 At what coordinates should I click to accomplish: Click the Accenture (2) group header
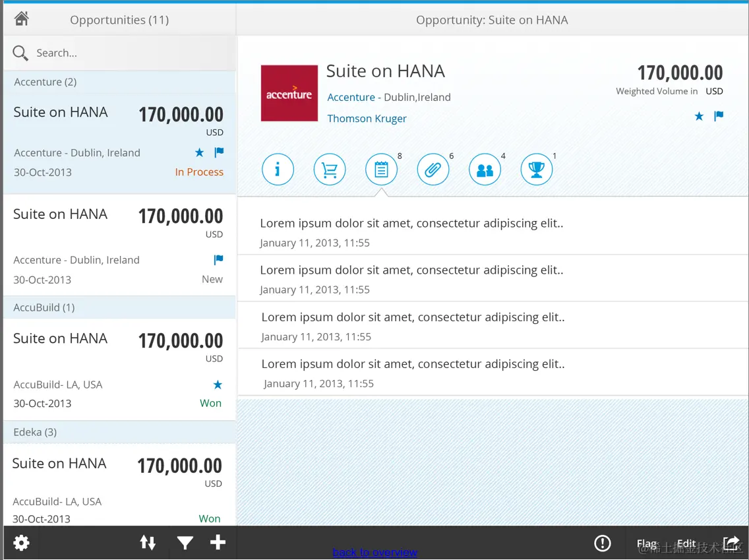119,82
